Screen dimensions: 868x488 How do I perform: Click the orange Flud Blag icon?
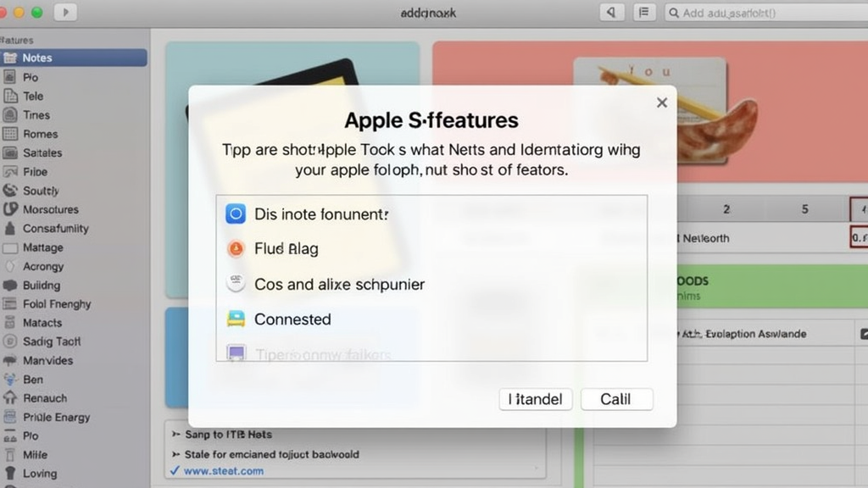click(235, 249)
